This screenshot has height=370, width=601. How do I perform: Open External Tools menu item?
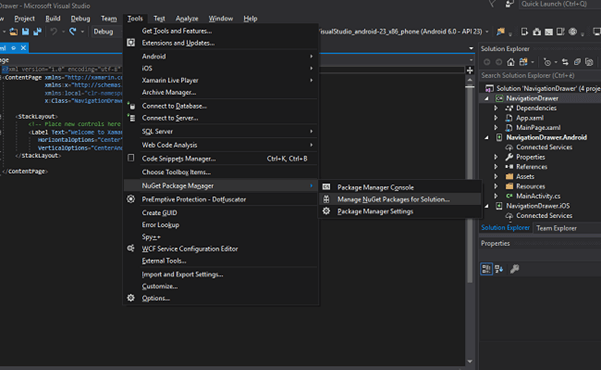221,261
